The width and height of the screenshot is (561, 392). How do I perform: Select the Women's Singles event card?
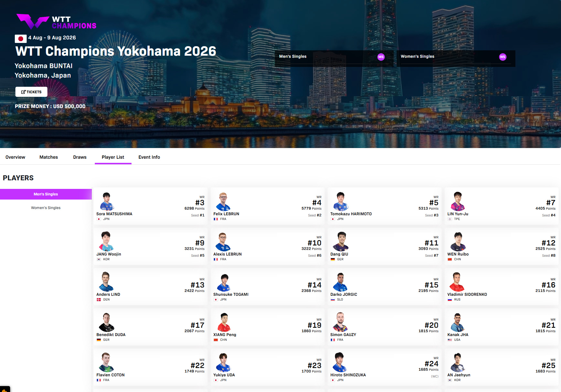[456, 58]
